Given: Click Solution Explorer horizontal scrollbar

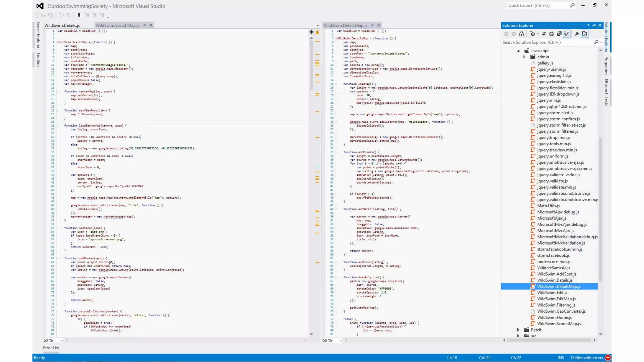Looking at the screenshot, I should 549,340.
